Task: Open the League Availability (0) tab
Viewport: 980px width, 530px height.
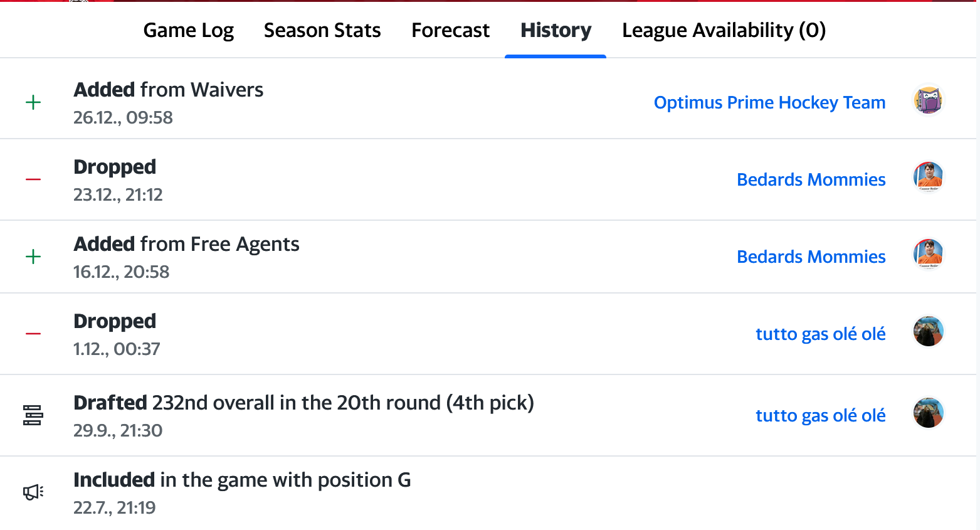Action: pyautogui.click(x=724, y=30)
